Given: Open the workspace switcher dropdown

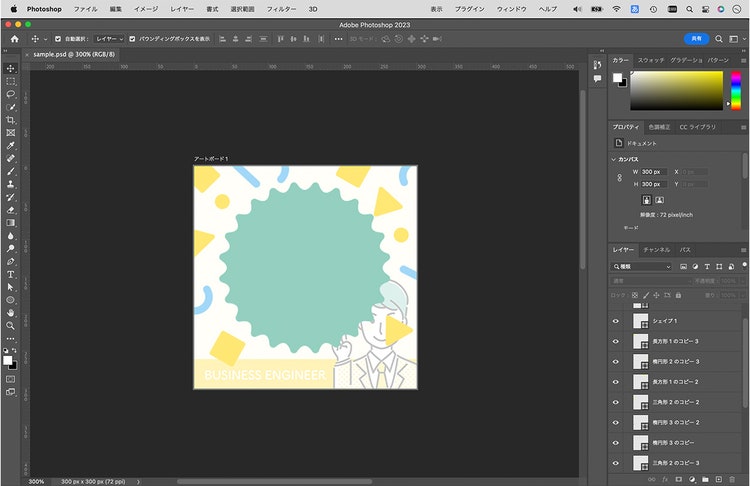Looking at the screenshot, I should [737, 39].
